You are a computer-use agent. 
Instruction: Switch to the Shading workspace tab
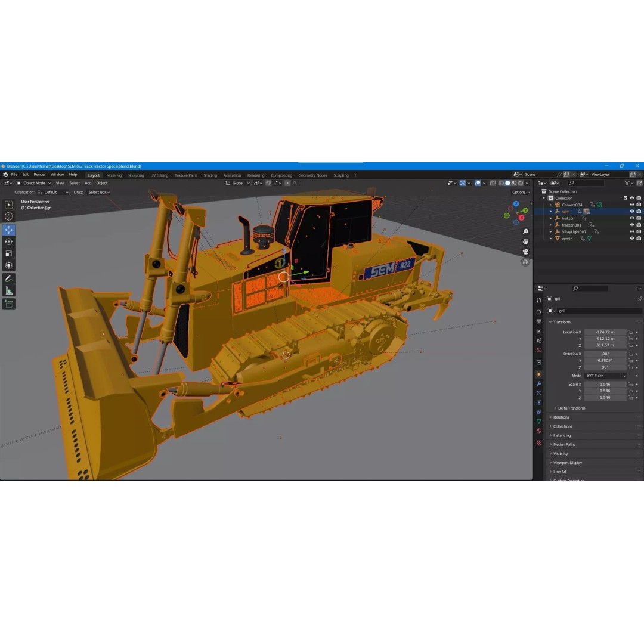pos(210,175)
